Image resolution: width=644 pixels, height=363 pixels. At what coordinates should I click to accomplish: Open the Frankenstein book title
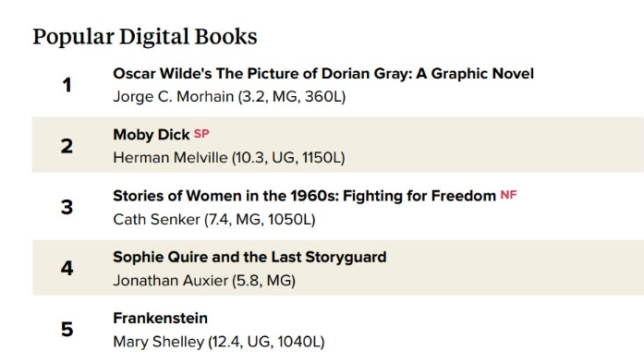[x=160, y=319]
